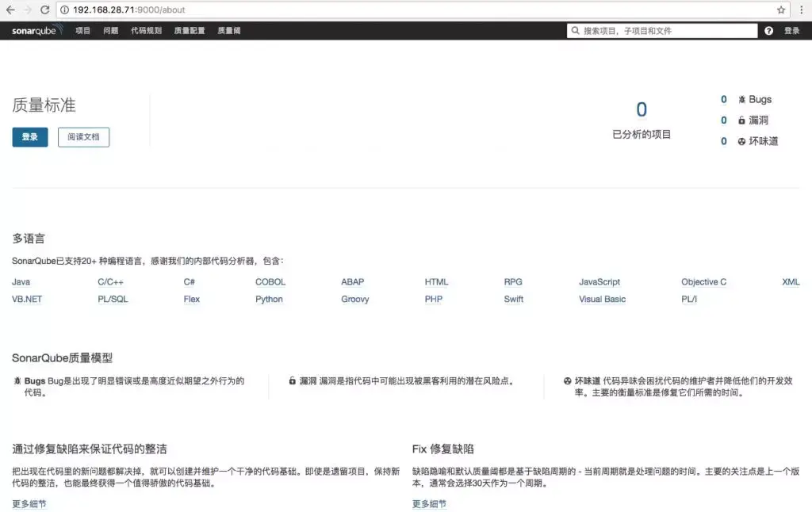Click 登录 in the top navigation
Image resolution: width=812 pixels, height=512 pixels.
click(792, 31)
